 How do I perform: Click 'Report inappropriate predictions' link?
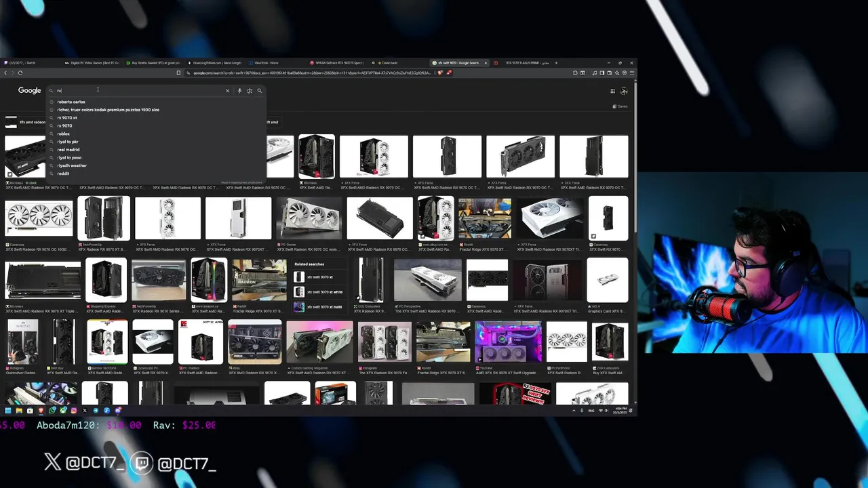coord(241,182)
